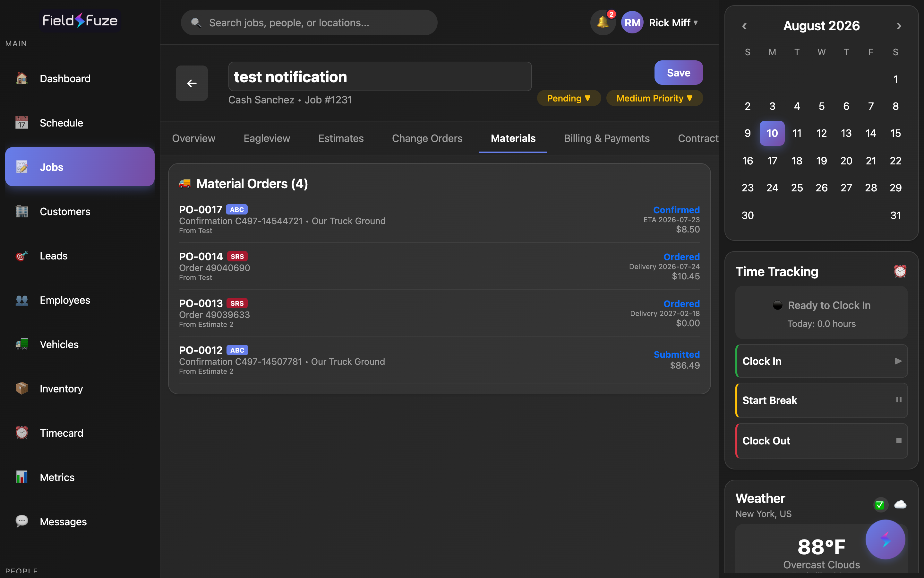Click the Schedule calendar icon

(22, 123)
